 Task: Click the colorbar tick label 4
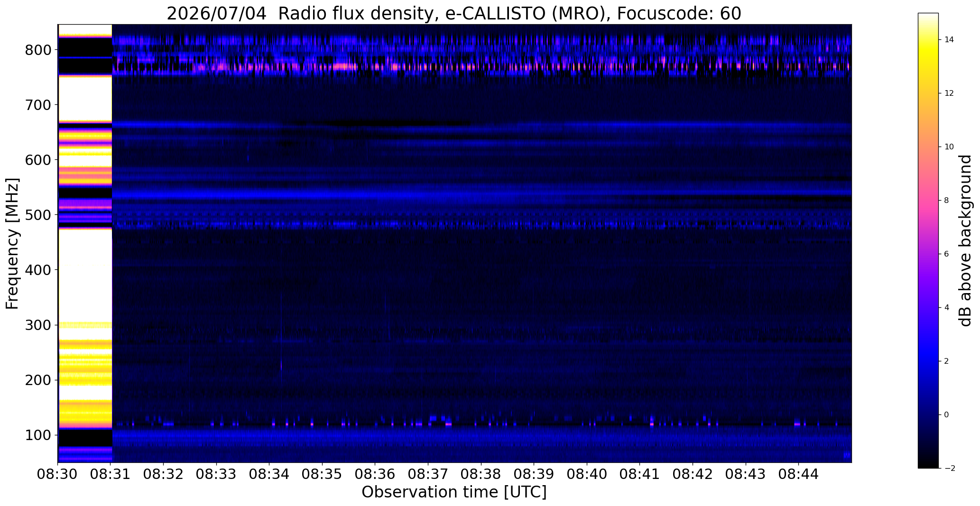(x=947, y=308)
